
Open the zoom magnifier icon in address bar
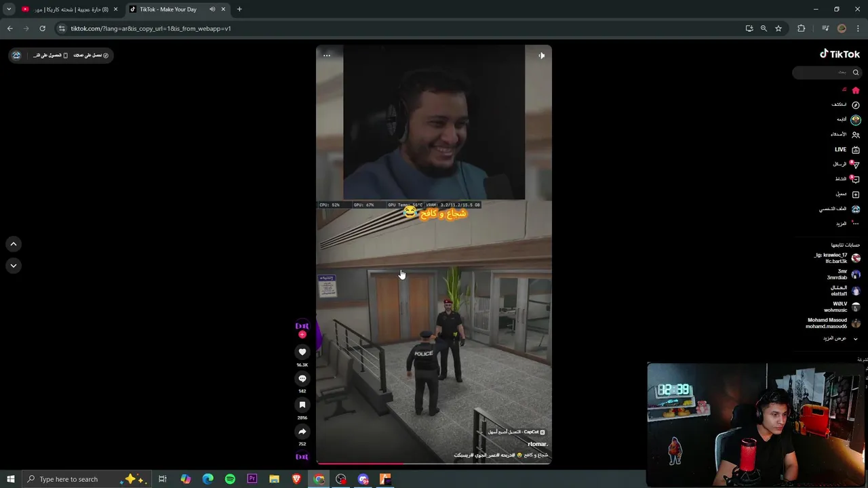click(x=764, y=28)
